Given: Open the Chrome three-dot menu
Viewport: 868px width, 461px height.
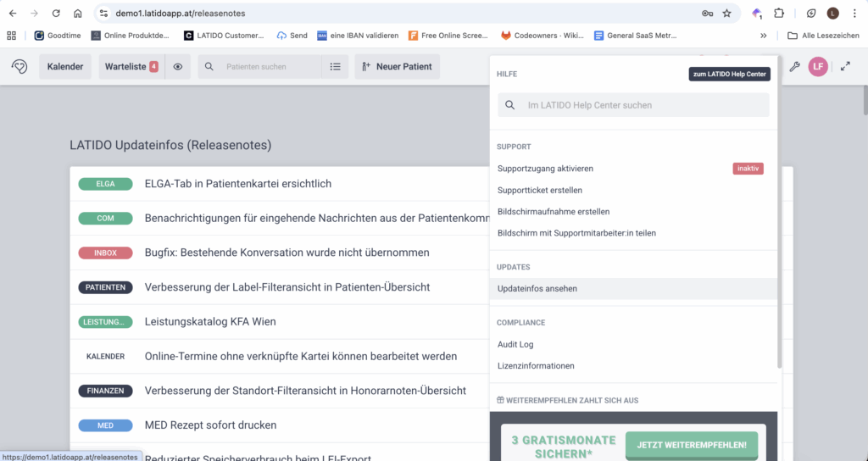Looking at the screenshot, I should [x=854, y=14].
